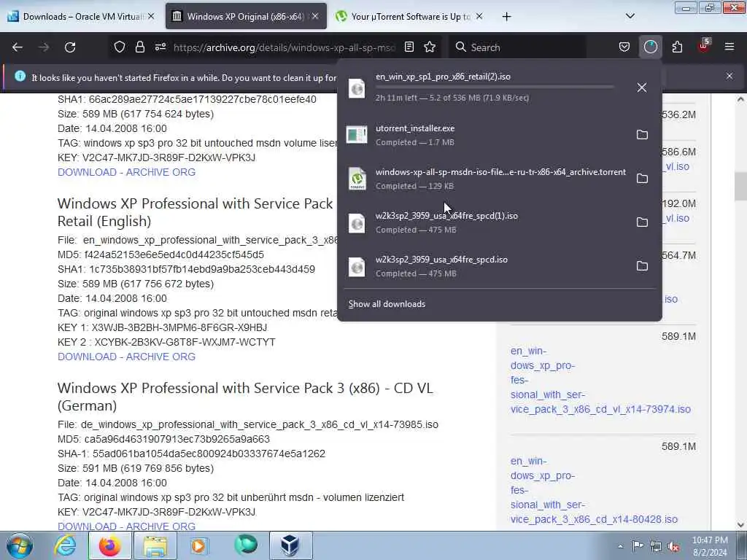Launch Internet Explorer from taskbar

click(65, 545)
